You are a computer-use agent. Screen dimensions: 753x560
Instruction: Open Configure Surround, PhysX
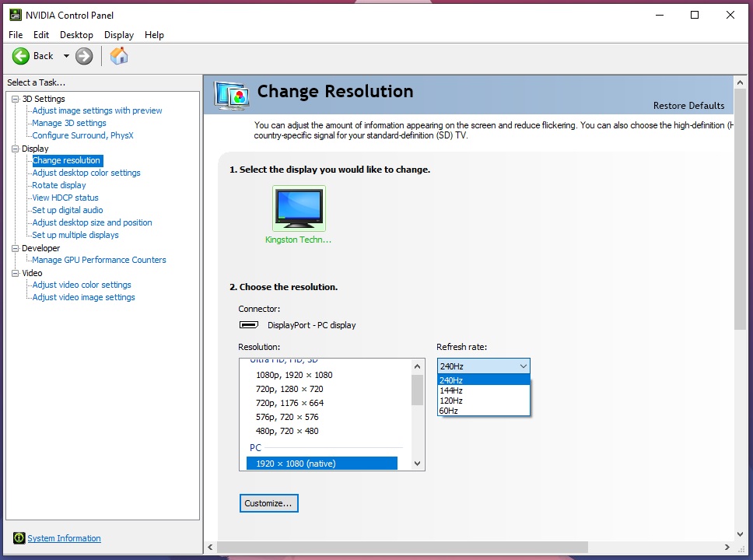(82, 135)
